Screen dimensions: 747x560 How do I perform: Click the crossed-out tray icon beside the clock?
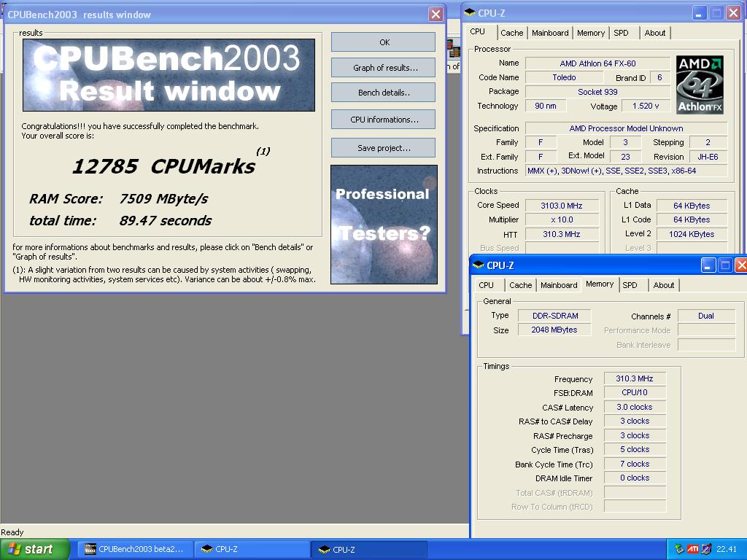[706, 550]
